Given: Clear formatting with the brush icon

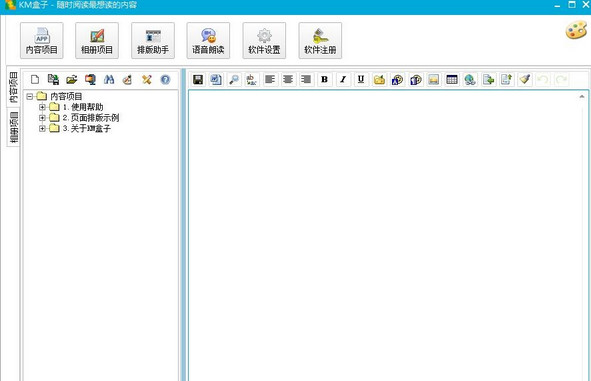Looking at the screenshot, I should 525,80.
